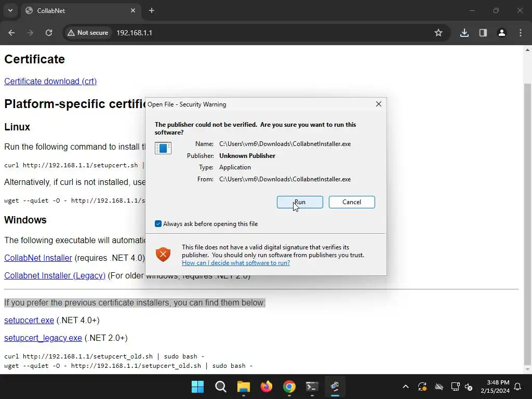
Task: Click the scrollbar down arrow
Action: [x=527, y=369]
